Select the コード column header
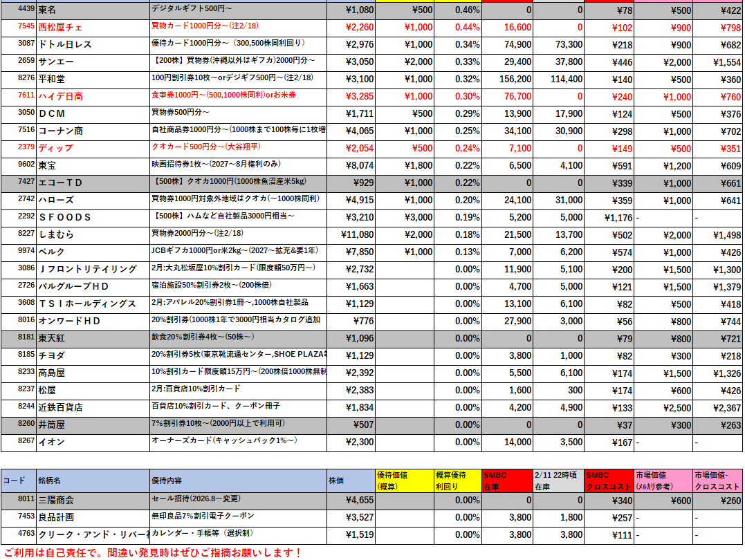Viewport: 745px width, 560px height. [x=19, y=480]
